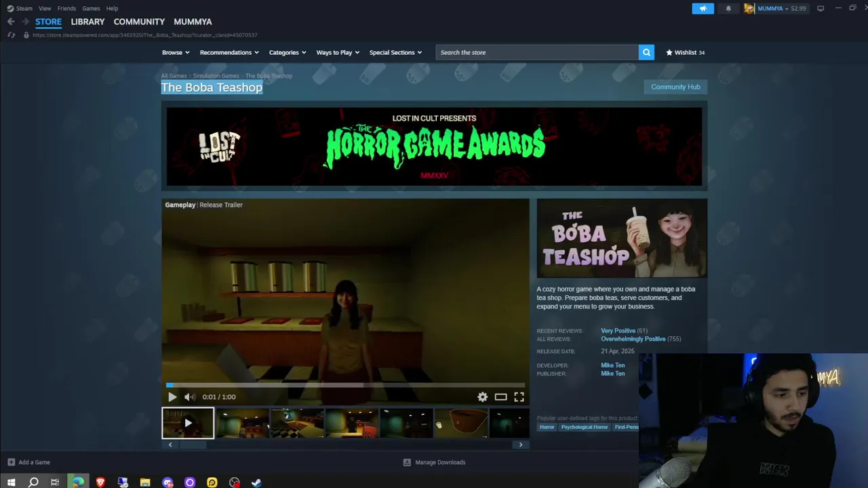Open the Overwhelmingly Positive all reviews link
868x488 pixels.
[x=633, y=339]
